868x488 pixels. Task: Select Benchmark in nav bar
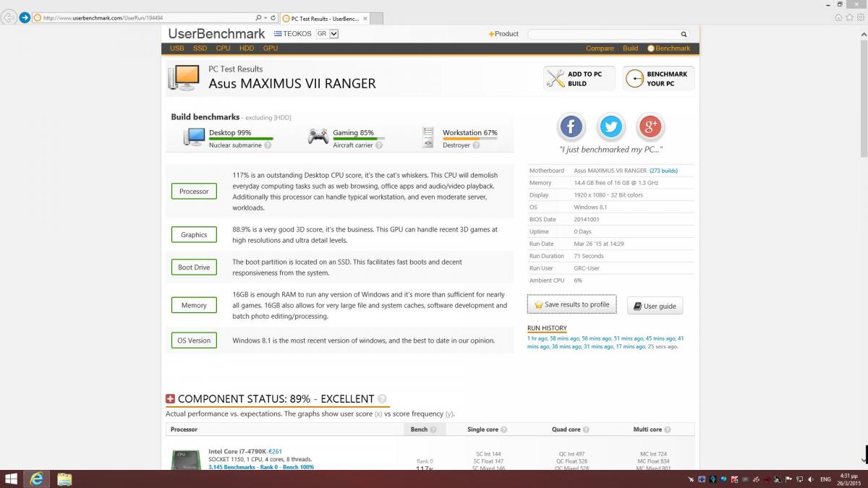click(669, 48)
